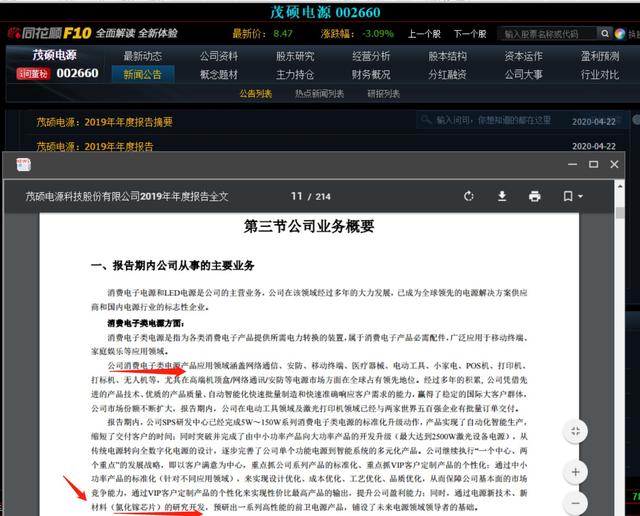Click the PDF title 茂硕电源科技股份有限公司2019年年度报告全文
This screenshot has width=640, height=516.
click(127, 196)
